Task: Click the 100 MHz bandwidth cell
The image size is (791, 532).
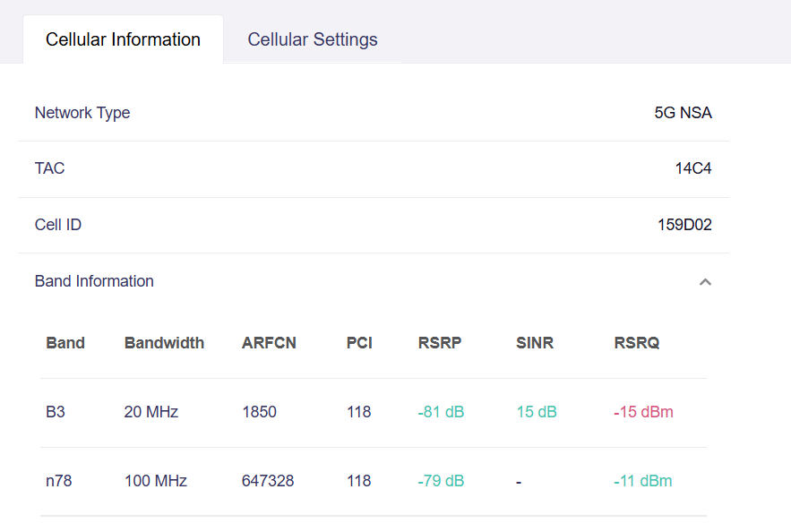Action: 156,481
